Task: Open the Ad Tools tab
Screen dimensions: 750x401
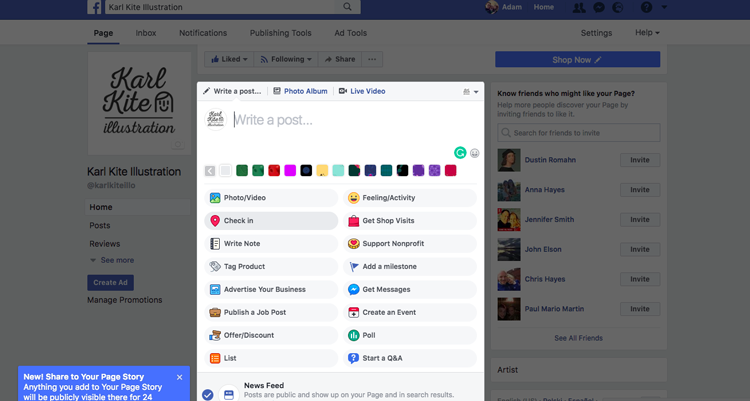Action: [x=351, y=33]
